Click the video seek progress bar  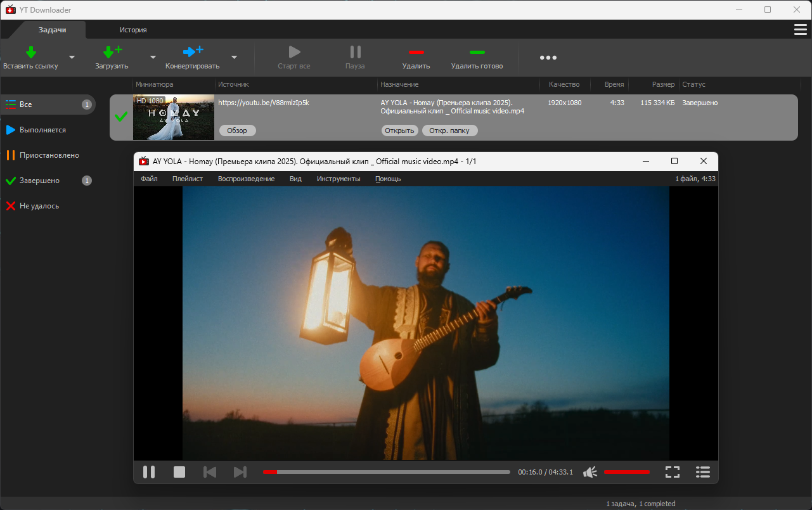point(386,472)
